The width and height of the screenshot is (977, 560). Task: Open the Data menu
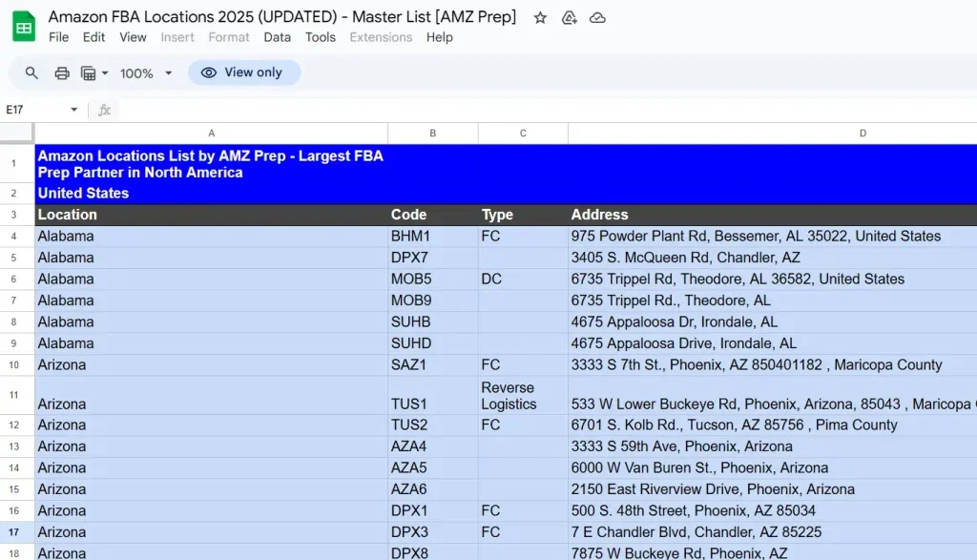coord(278,37)
